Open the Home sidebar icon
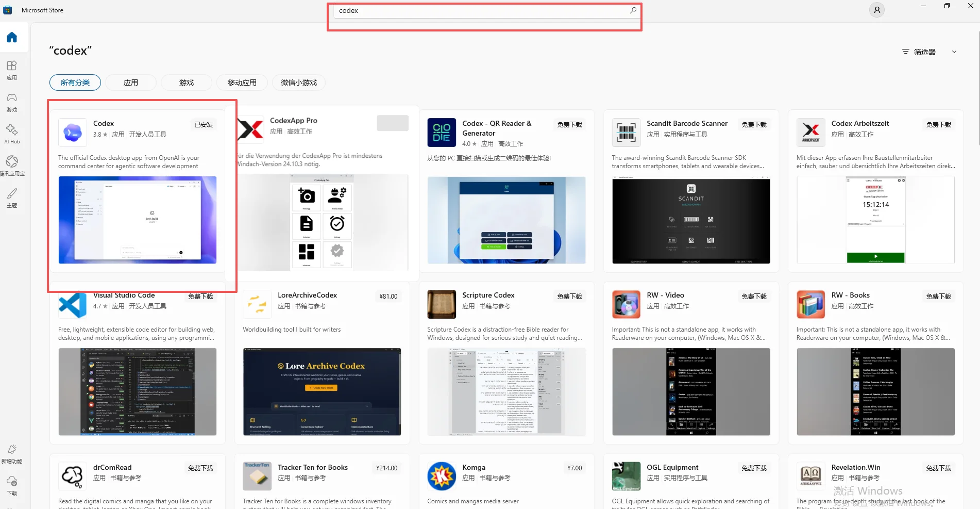This screenshot has width=980, height=509. click(x=12, y=37)
